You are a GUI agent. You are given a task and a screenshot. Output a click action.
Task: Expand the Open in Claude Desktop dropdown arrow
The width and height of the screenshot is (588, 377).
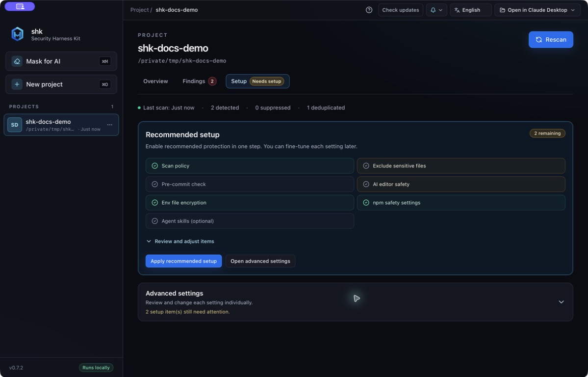[x=573, y=10]
